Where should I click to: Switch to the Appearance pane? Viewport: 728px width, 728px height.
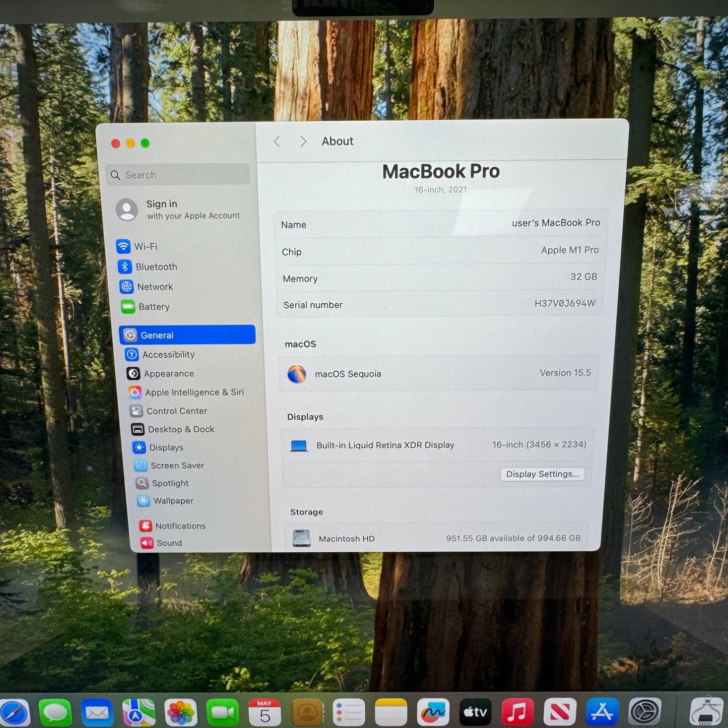click(160, 373)
